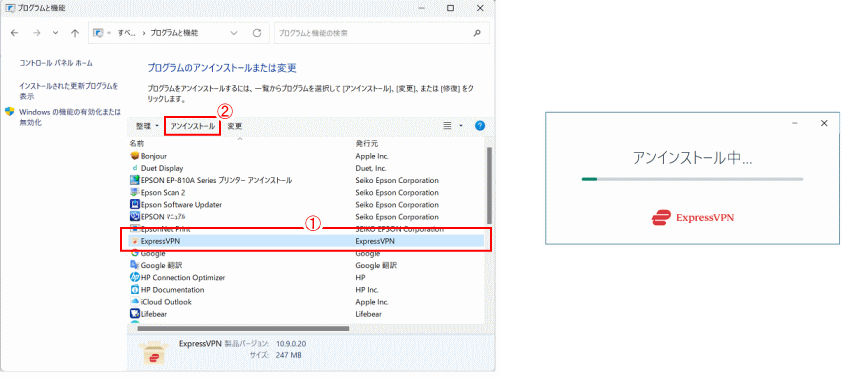Viewport: 842px width, 377px height.
Task: Click the ExpressVPN logo in uninstall dialog
Action: click(692, 218)
